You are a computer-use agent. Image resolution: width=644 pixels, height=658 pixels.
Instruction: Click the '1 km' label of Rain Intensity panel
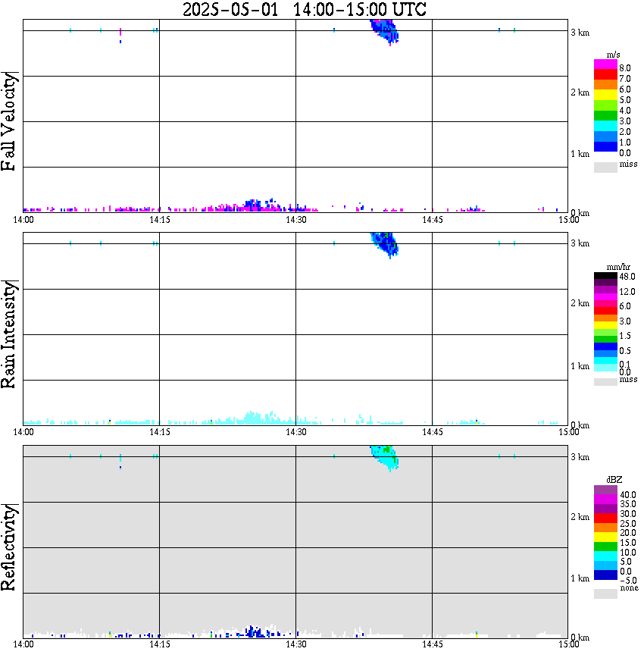(x=580, y=366)
